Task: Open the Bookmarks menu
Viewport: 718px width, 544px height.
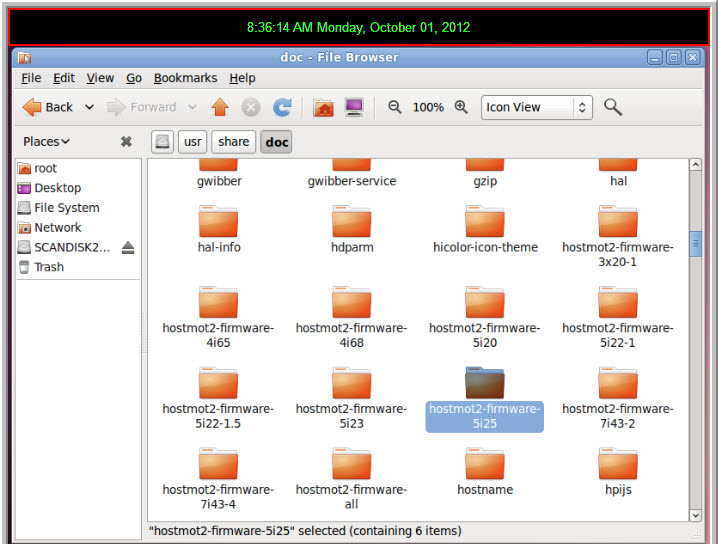Action: 185,78
